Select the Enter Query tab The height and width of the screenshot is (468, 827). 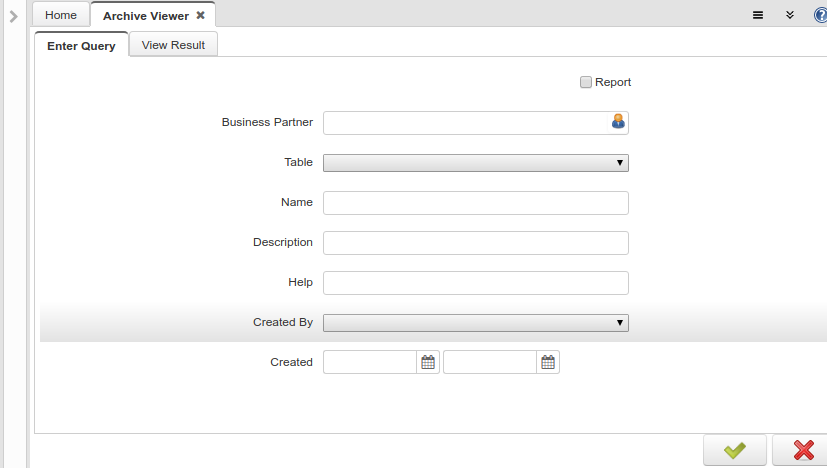pyautogui.click(x=81, y=45)
